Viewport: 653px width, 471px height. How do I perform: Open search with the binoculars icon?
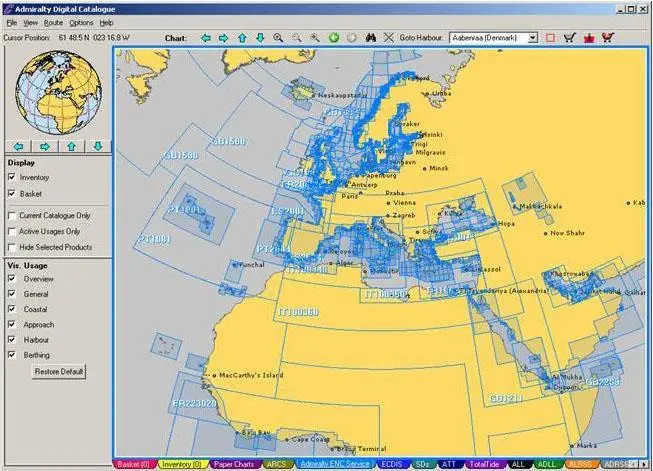pyautogui.click(x=371, y=38)
